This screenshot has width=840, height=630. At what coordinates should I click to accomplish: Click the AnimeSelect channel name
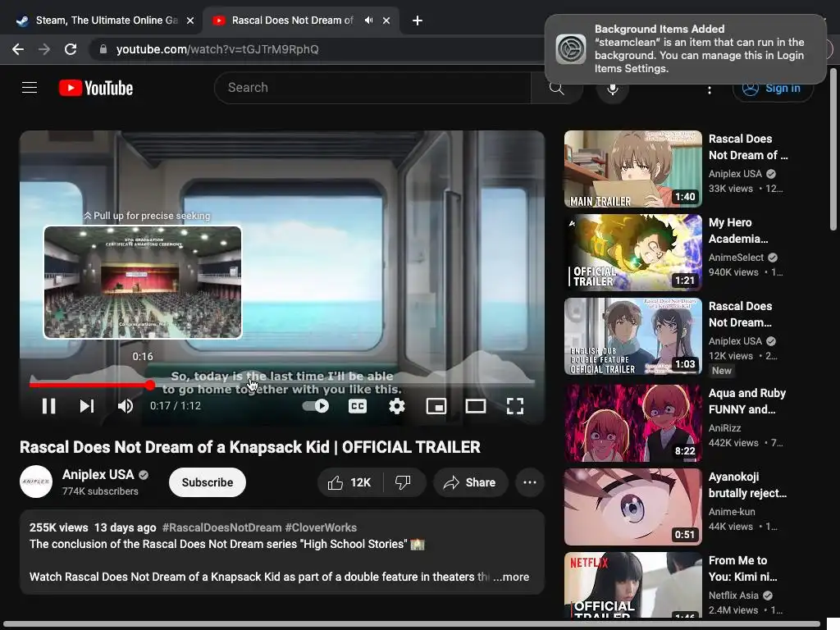tap(736, 258)
